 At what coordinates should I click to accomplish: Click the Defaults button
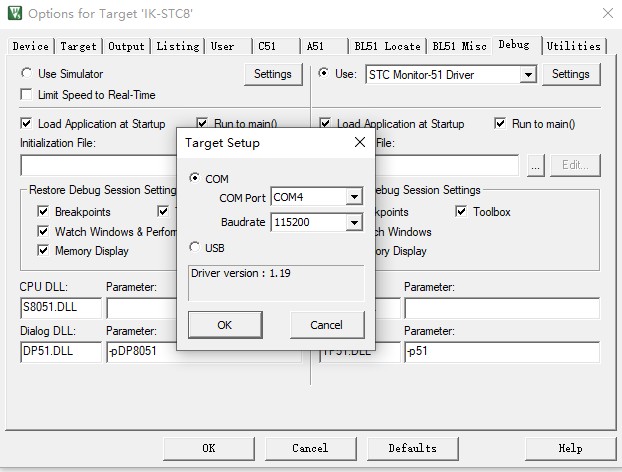(412, 448)
